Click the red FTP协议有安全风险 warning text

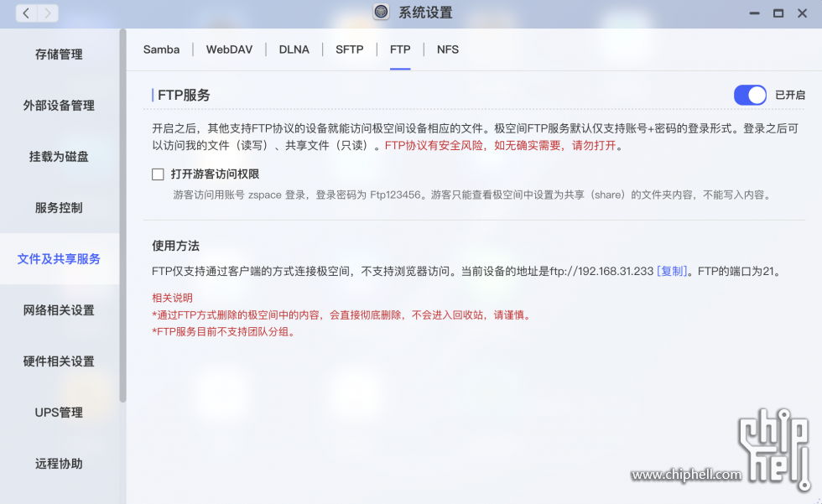point(500,146)
